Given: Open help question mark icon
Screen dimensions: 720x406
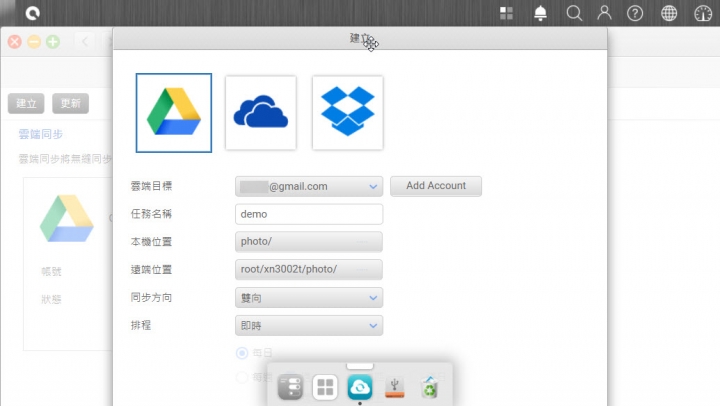Looking at the screenshot, I should coord(635,13).
